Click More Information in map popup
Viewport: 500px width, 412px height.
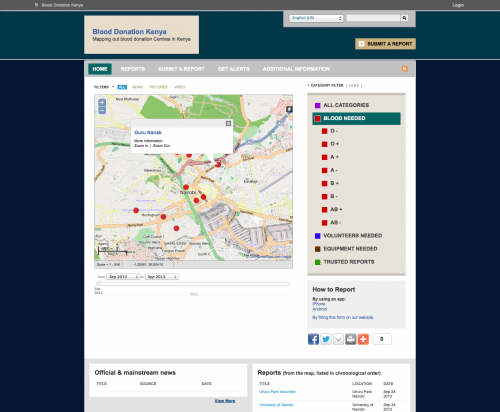[x=148, y=141]
